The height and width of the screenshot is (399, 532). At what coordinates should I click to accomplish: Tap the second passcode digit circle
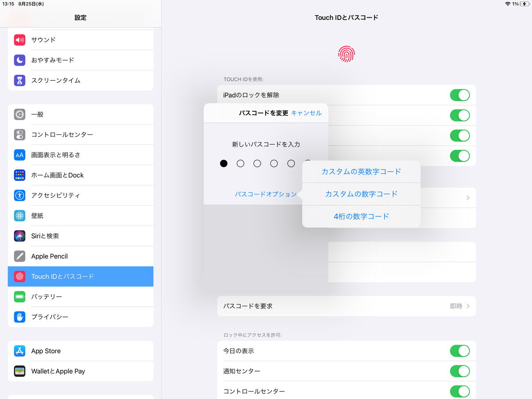pyautogui.click(x=240, y=164)
